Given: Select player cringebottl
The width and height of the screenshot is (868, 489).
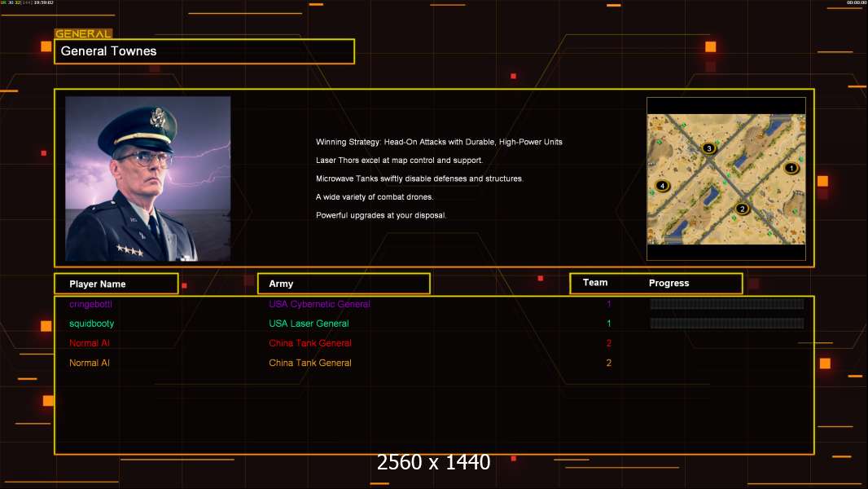Looking at the screenshot, I should tap(90, 304).
